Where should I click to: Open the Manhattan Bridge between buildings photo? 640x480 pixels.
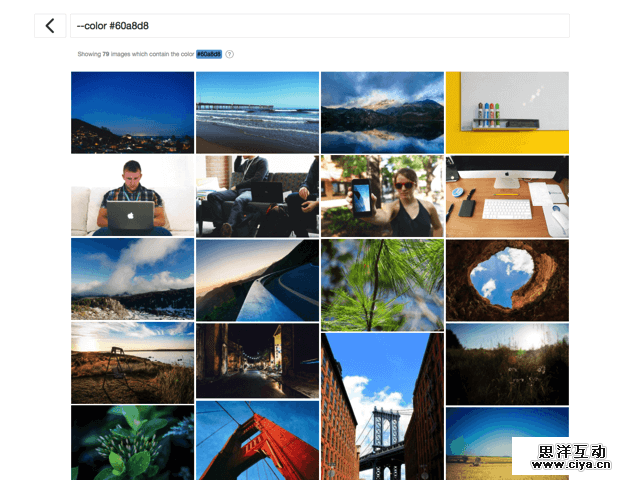(382, 407)
